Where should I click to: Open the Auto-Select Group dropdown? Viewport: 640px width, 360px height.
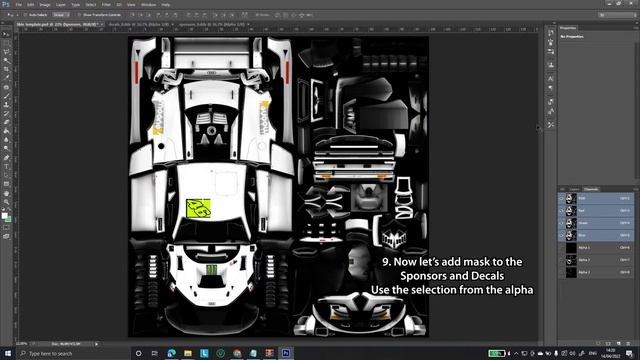click(x=61, y=15)
